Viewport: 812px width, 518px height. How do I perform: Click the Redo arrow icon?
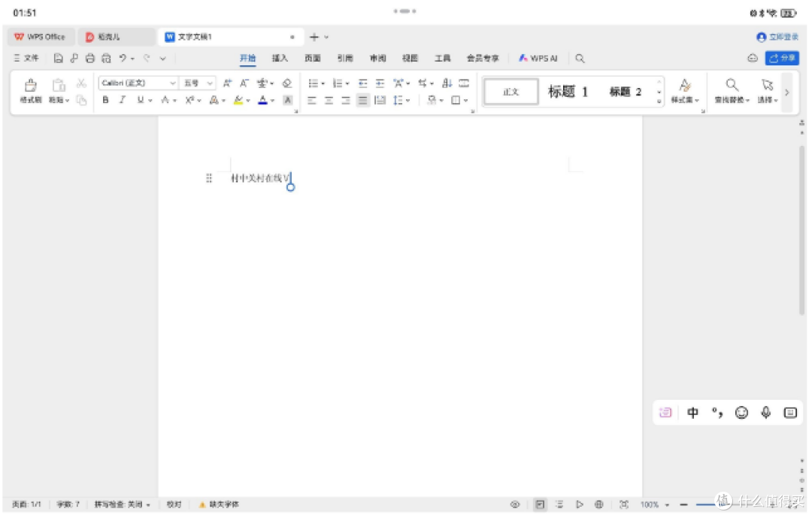point(147,58)
